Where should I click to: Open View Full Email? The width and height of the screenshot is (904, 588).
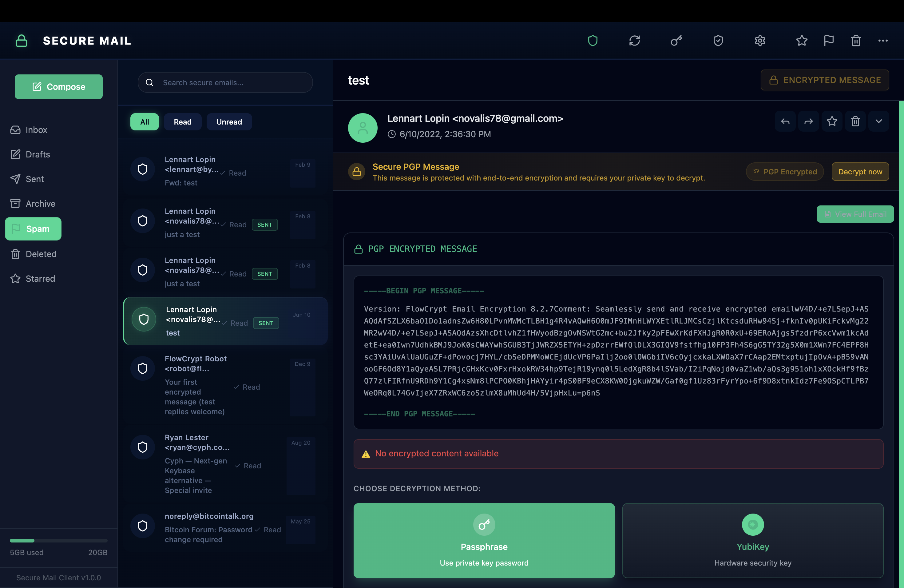click(x=855, y=214)
